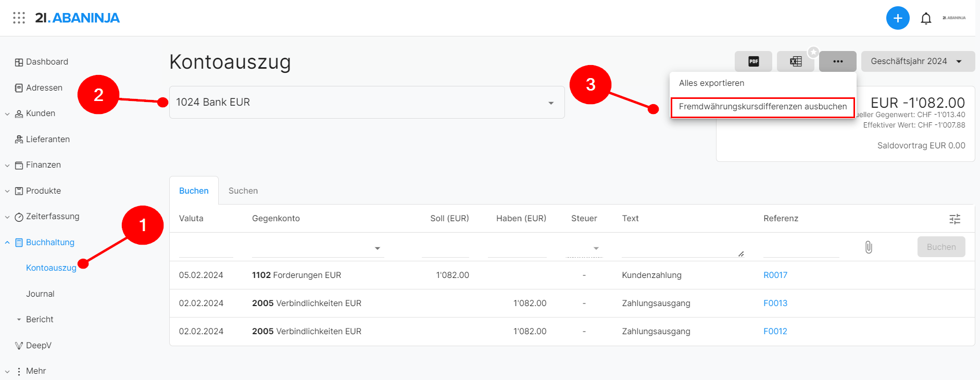Open table column settings icon

click(x=954, y=219)
